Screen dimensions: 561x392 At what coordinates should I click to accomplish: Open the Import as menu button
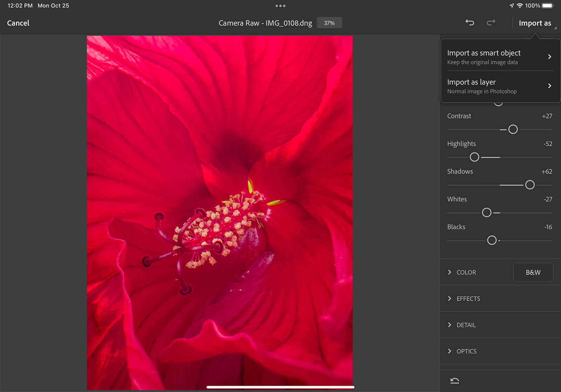535,23
